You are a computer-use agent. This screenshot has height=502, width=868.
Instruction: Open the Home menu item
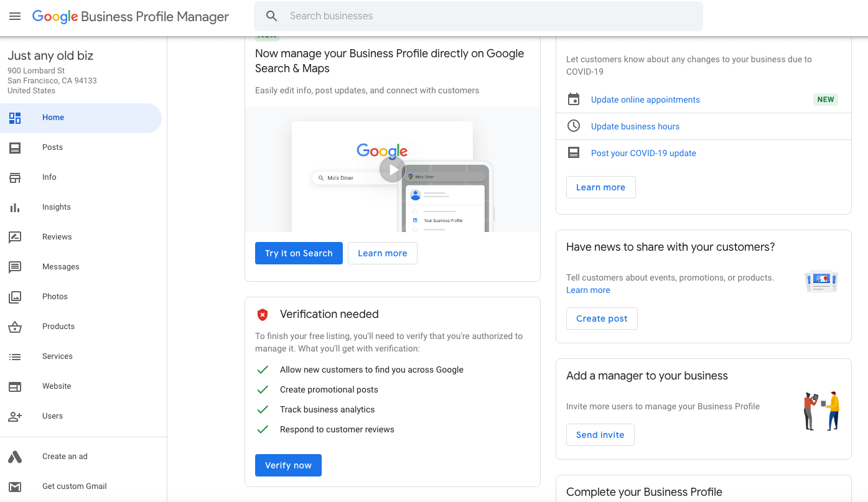tap(81, 118)
